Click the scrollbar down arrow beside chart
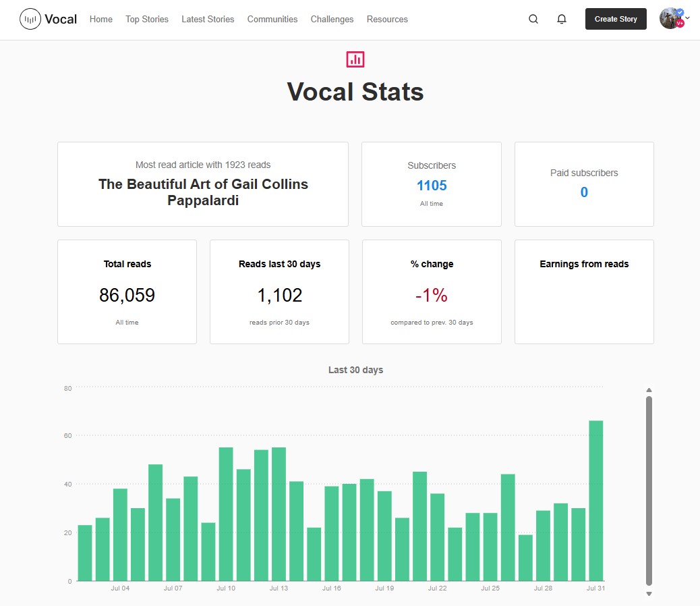The width and height of the screenshot is (700, 606). 649,594
